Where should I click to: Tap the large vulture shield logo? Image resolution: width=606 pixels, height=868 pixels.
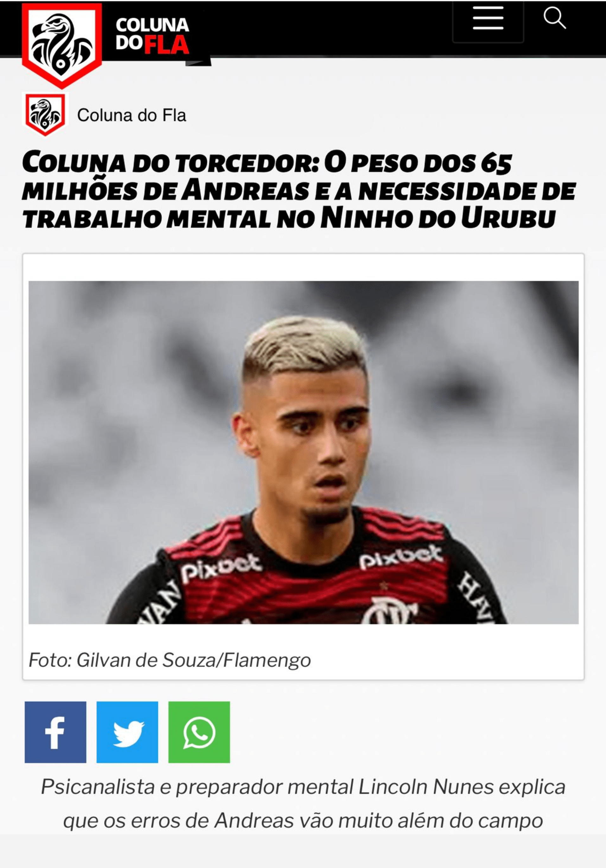click(62, 45)
